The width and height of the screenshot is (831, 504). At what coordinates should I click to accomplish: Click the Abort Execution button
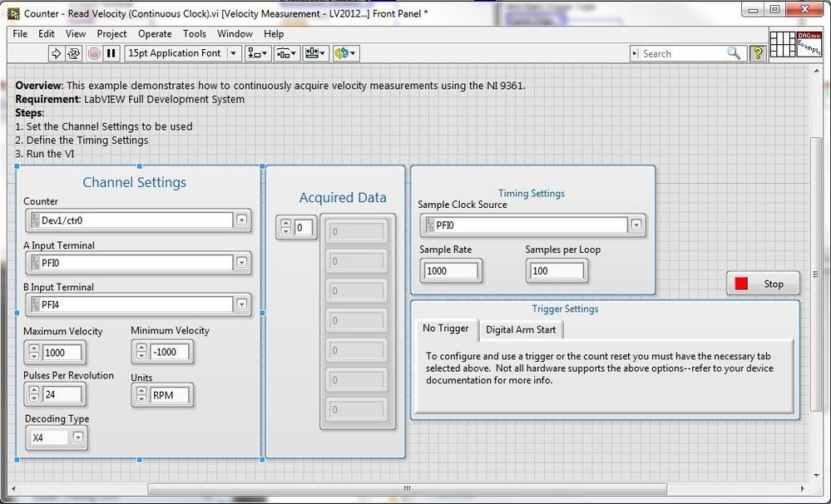point(94,53)
